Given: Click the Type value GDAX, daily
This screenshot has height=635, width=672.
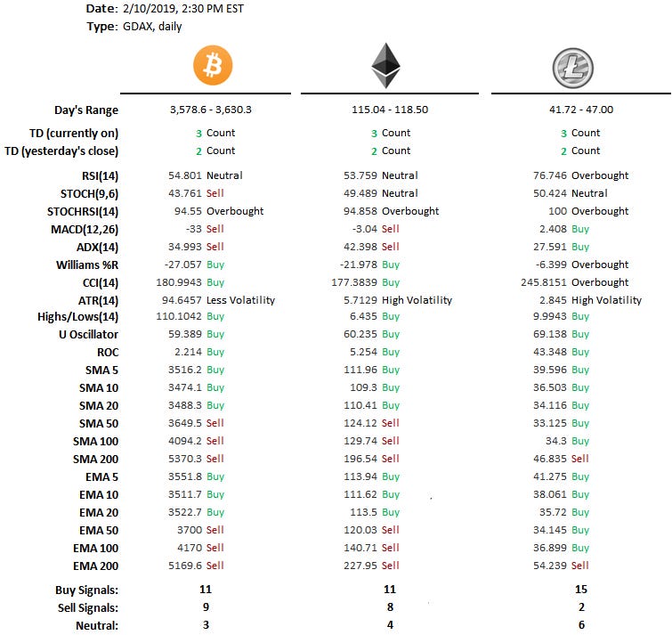Looking at the screenshot, I should pyautogui.click(x=152, y=27).
